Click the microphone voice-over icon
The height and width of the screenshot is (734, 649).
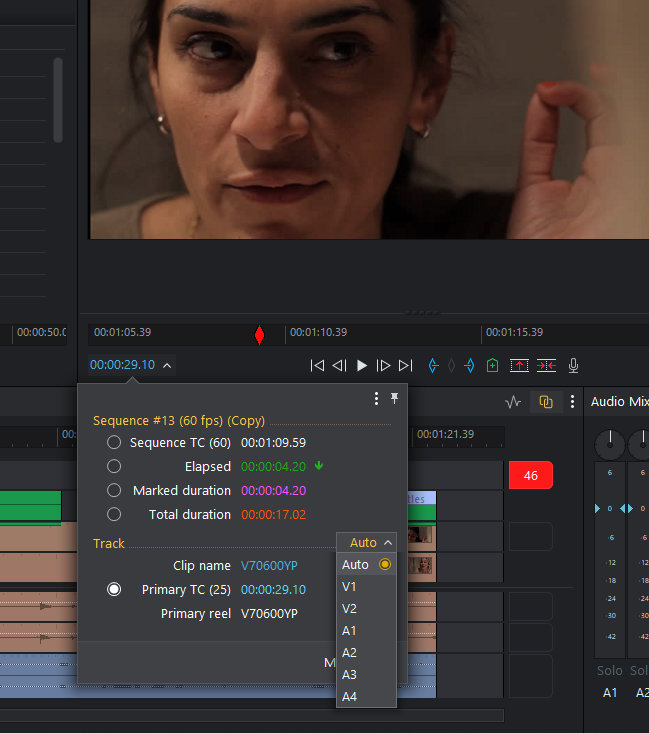573,366
